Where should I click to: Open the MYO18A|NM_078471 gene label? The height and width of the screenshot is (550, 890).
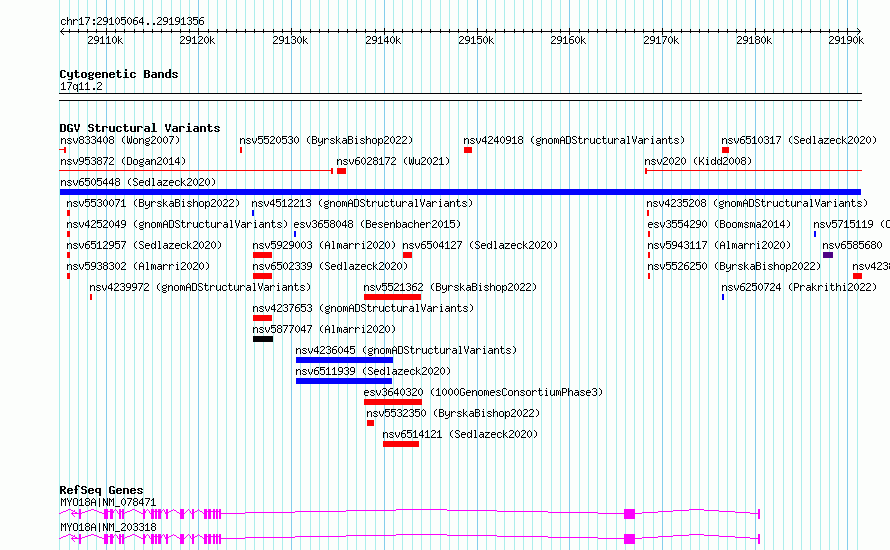[108, 502]
